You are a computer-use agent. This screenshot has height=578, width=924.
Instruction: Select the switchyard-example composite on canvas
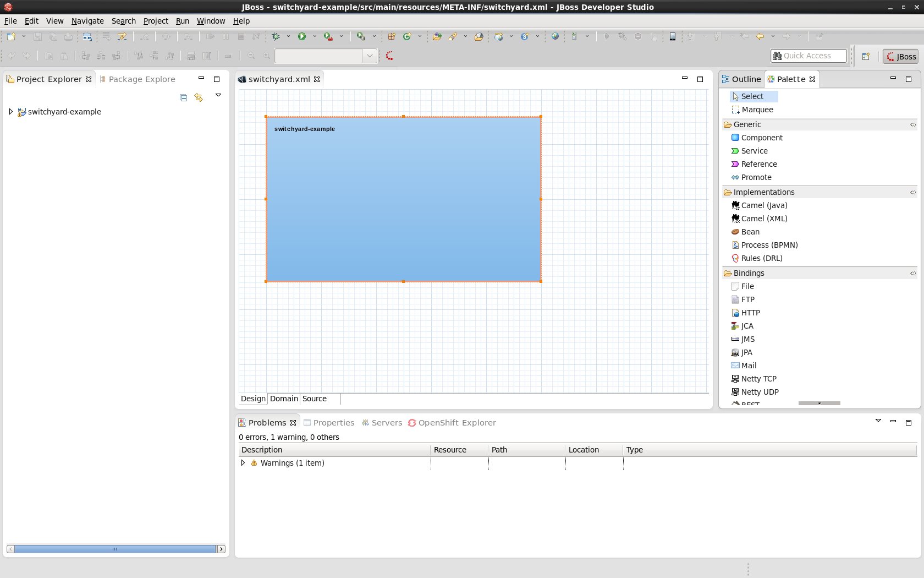[404, 199]
